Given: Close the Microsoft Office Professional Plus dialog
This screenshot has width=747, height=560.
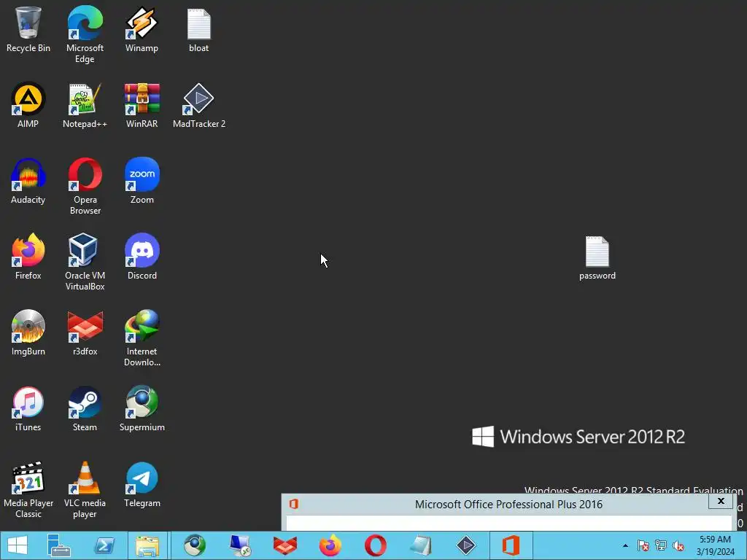Looking at the screenshot, I should tap(720, 501).
